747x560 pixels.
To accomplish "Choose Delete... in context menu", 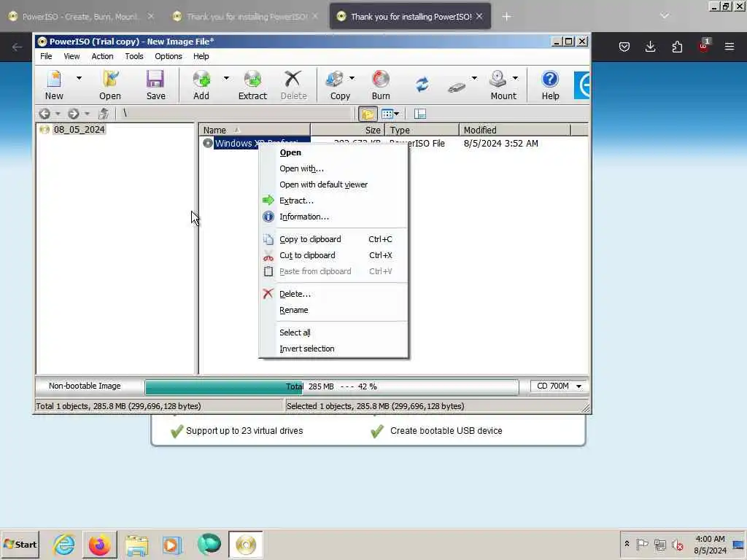I will (x=333, y=294).
